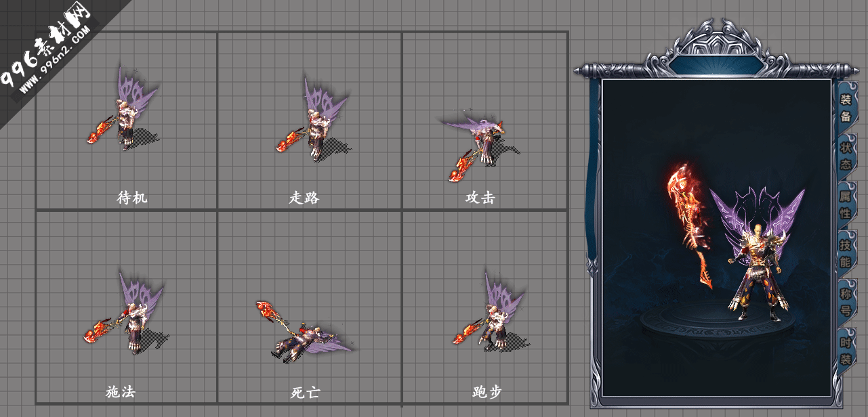Click the 攻击 label text

480,198
